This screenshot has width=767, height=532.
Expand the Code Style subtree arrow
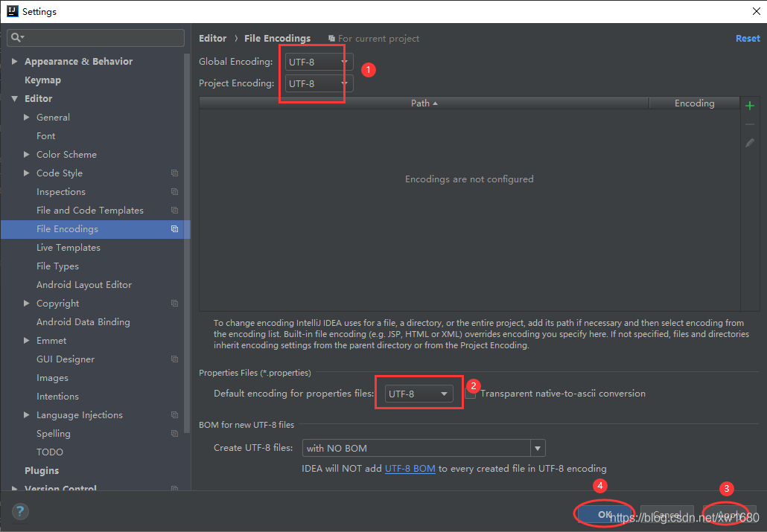pos(26,173)
